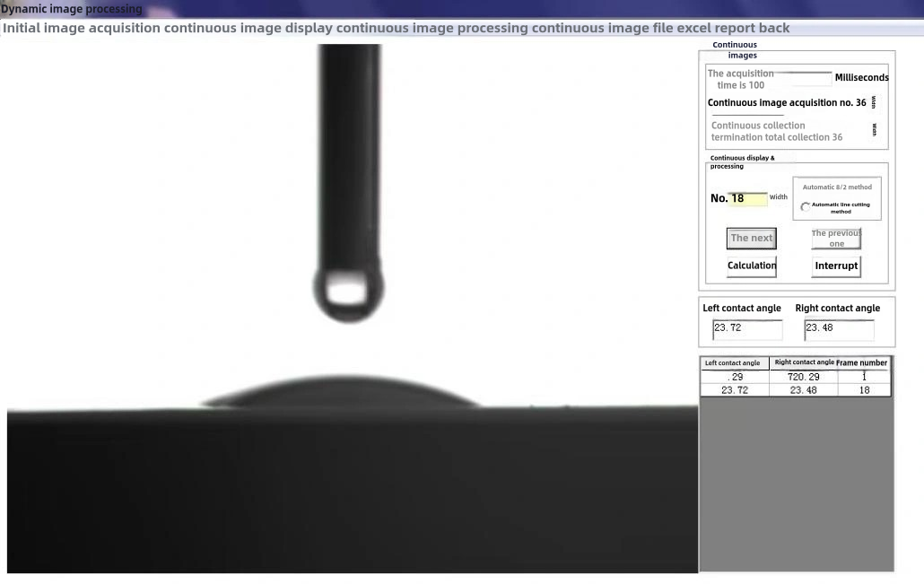Screen dimensions: 924x584
Task: Open the Initial image acquisition menu
Action: [x=82, y=28]
